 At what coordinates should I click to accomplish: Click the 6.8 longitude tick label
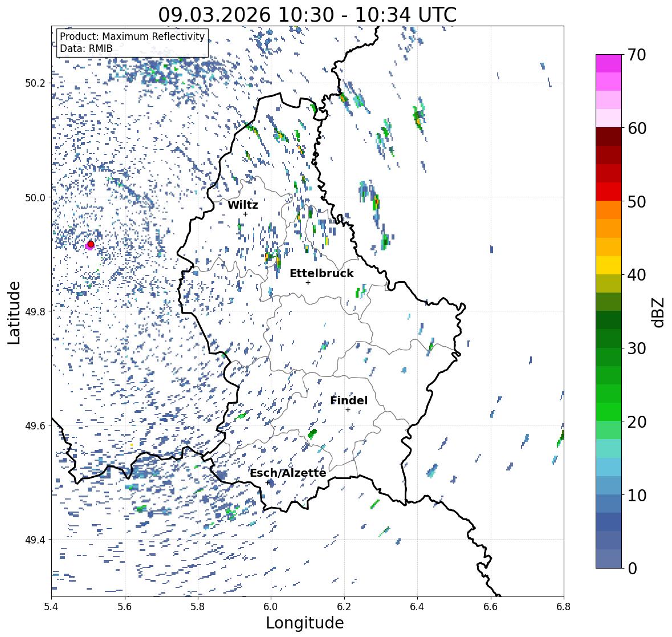564,607
